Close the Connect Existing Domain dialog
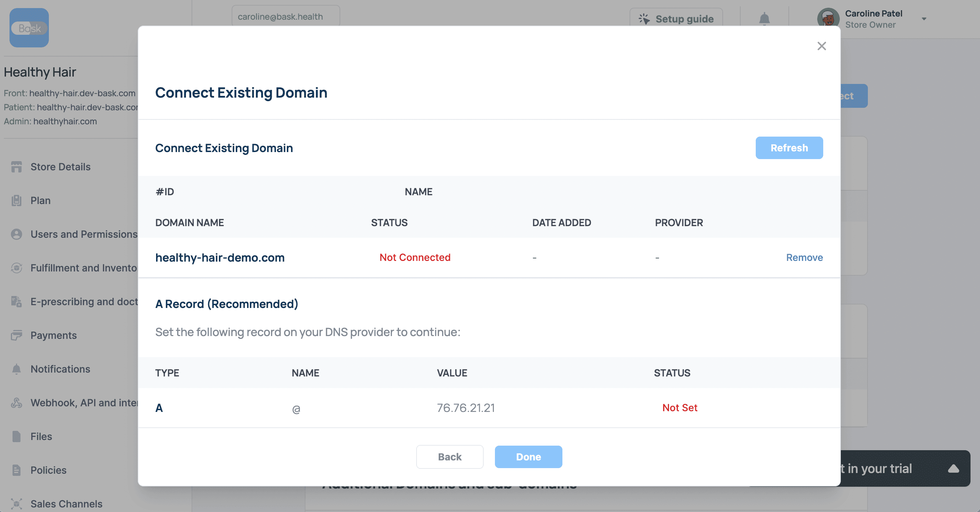This screenshot has width=980, height=512. pyautogui.click(x=821, y=46)
